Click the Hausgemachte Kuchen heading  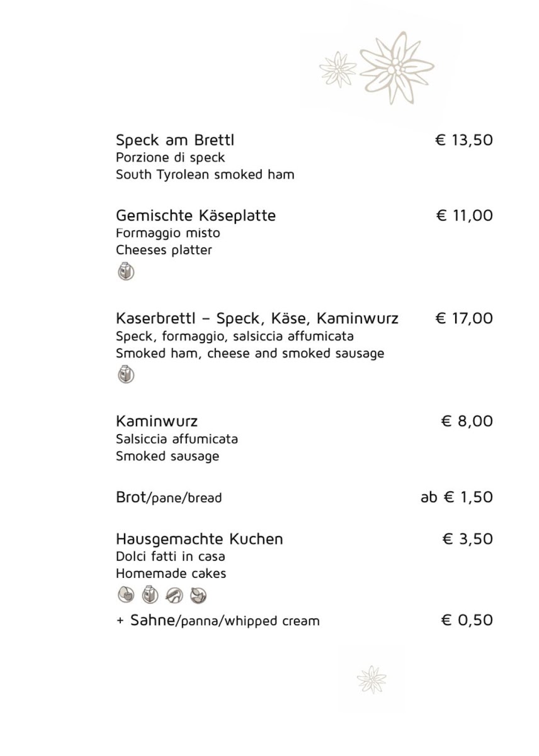(200, 539)
